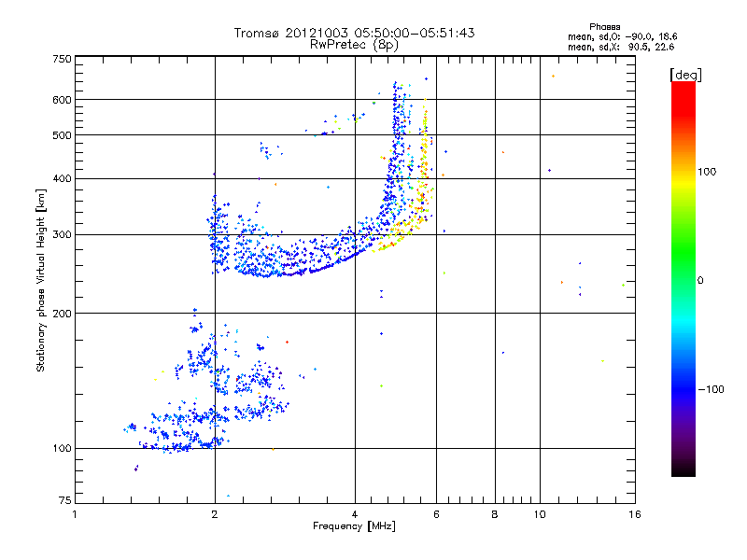The height and width of the screenshot is (560, 747).
Task: Click the x-axis tick label '6'
Action: tap(436, 514)
